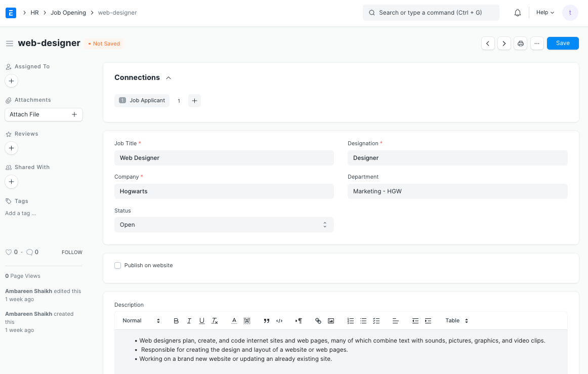Open the user avatar menu

point(570,13)
